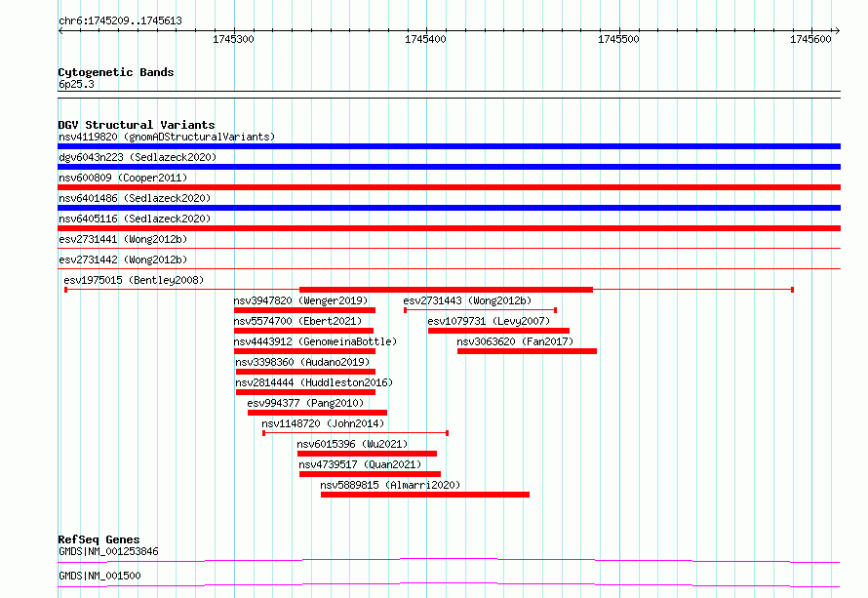Click the blue dgv6043n223 variant bar
The width and height of the screenshot is (868, 598).
(449, 167)
